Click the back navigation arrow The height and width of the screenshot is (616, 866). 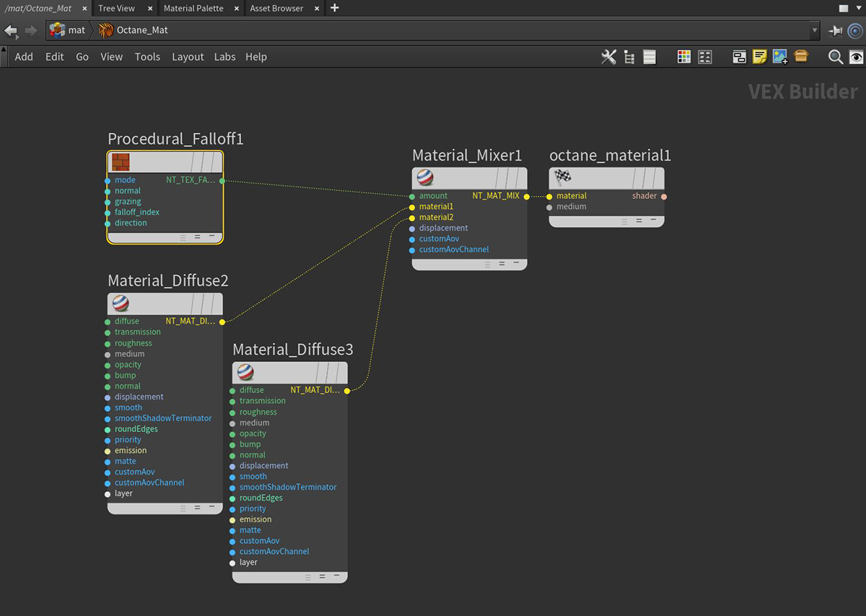[11, 30]
